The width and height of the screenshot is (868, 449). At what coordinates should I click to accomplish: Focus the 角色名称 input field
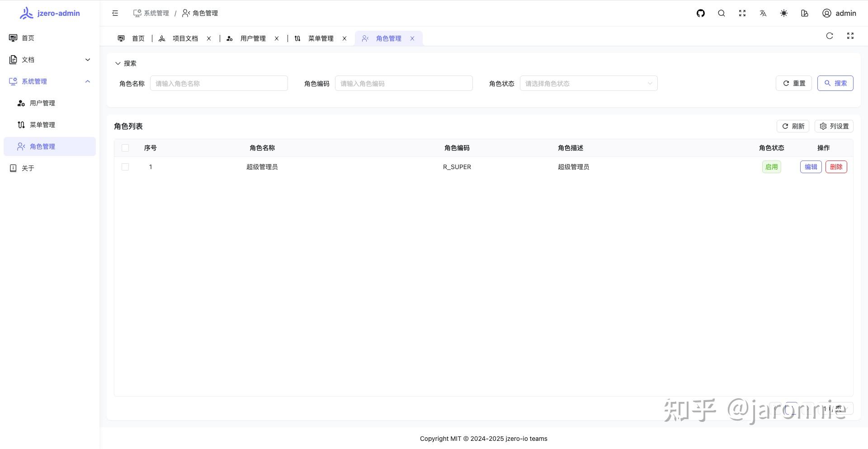coord(219,83)
